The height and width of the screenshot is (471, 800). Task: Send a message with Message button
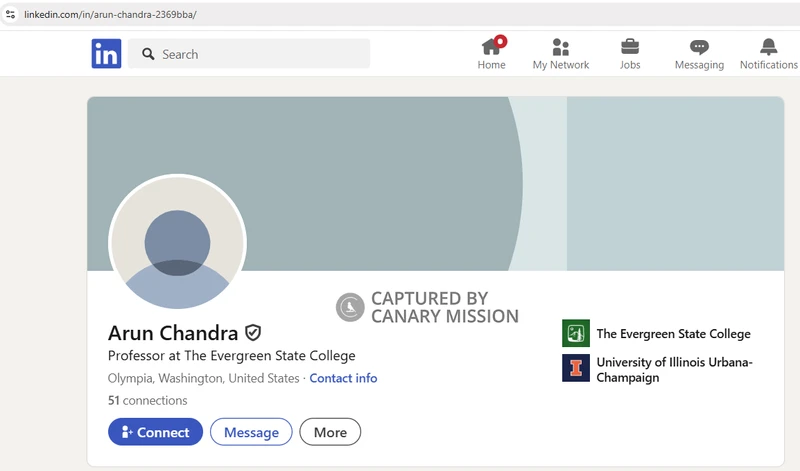[251, 432]
